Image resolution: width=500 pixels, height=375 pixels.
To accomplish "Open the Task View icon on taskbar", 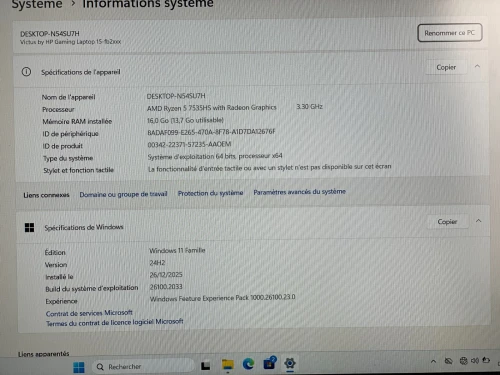I will coord(206,366).
